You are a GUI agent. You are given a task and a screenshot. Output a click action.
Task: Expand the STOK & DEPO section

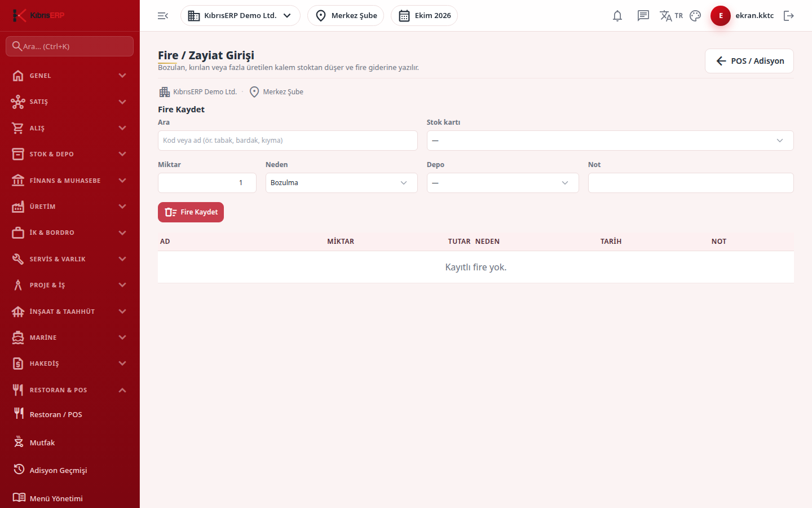[70, 154]
